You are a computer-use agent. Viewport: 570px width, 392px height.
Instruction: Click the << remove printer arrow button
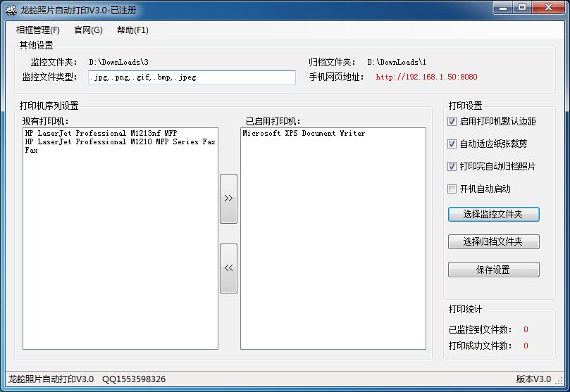[x=228, y=268]
